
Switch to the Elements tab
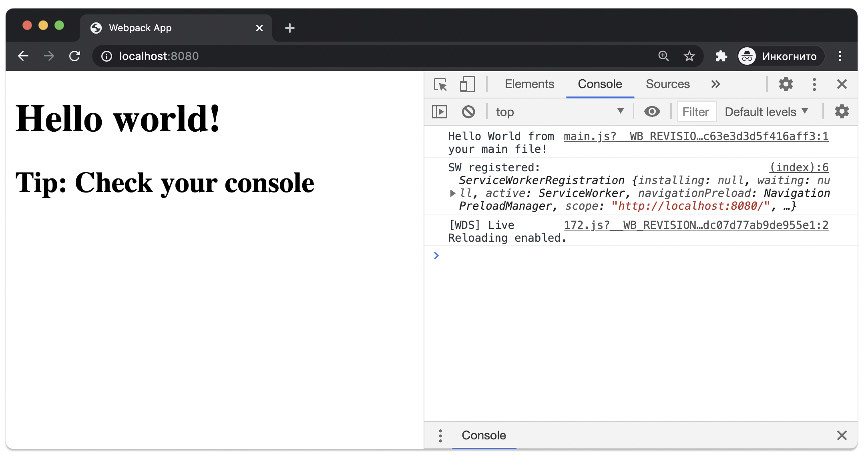tap(529, 84)
